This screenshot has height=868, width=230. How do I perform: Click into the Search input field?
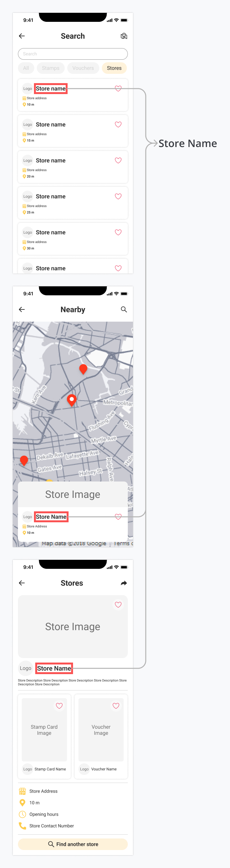point(73,54)
